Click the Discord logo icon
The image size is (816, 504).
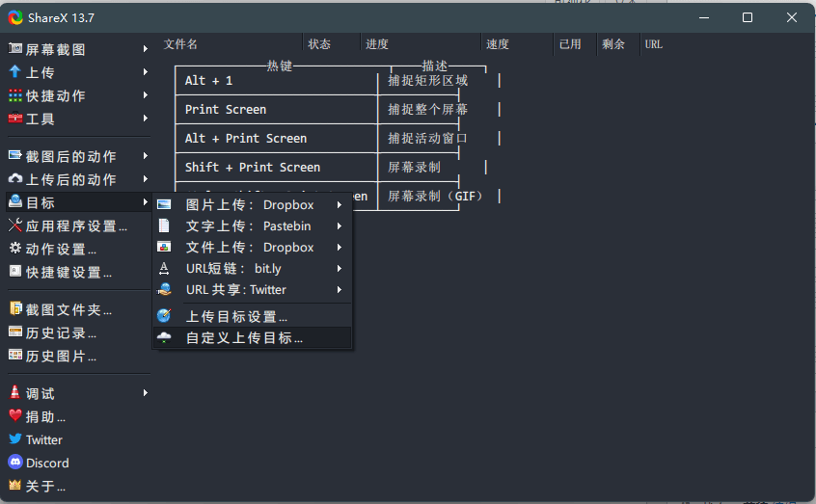click(x=15, y=462)
